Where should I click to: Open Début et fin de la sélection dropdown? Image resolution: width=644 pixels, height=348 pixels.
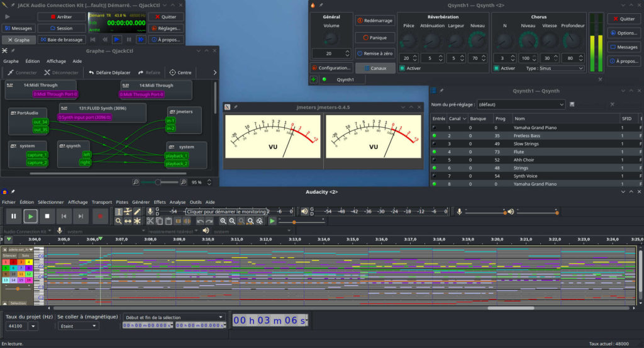point(174,317)
